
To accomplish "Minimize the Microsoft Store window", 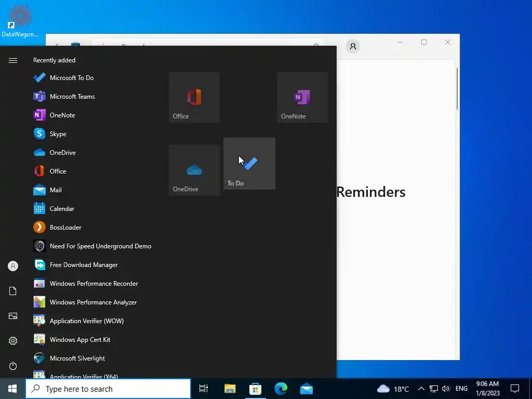I will pyautogui.click(x=400, y=42).
